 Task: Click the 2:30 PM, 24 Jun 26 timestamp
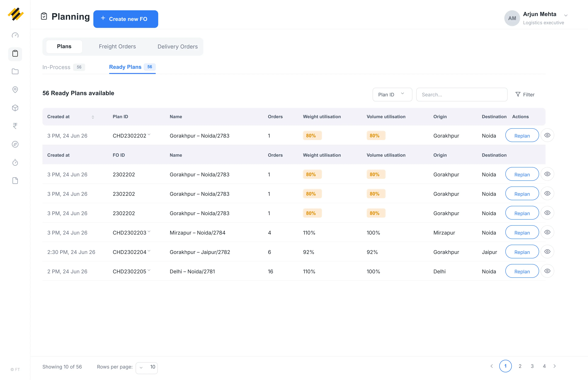click(71, 252)
